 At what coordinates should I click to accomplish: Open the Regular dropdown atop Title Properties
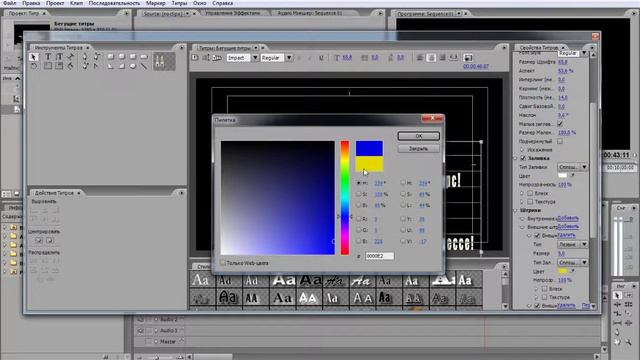coord(584,53)
